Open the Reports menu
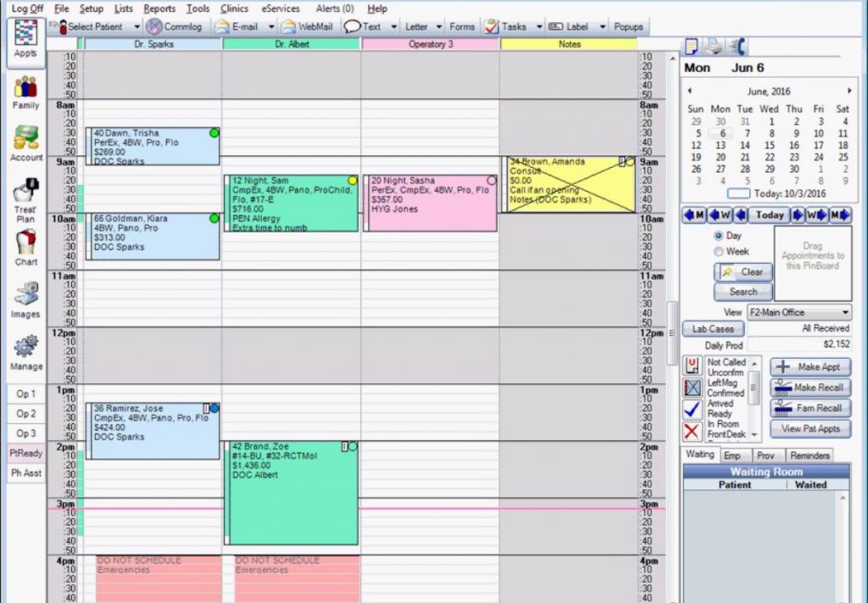Viewport: 868px width, 603px height. 159,8
